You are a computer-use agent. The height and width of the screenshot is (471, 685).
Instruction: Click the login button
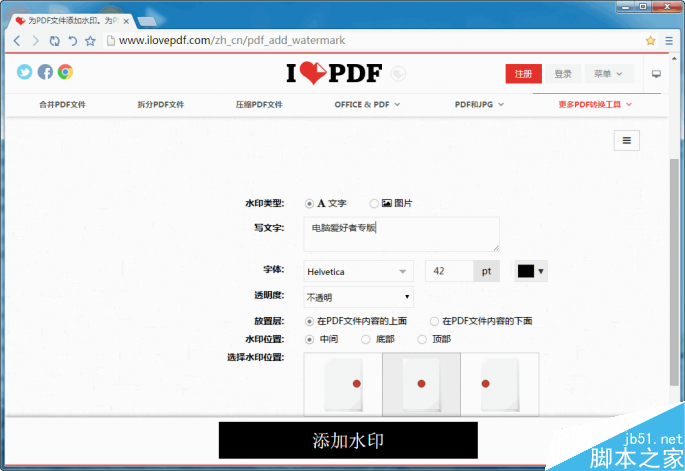pos(563,74)
